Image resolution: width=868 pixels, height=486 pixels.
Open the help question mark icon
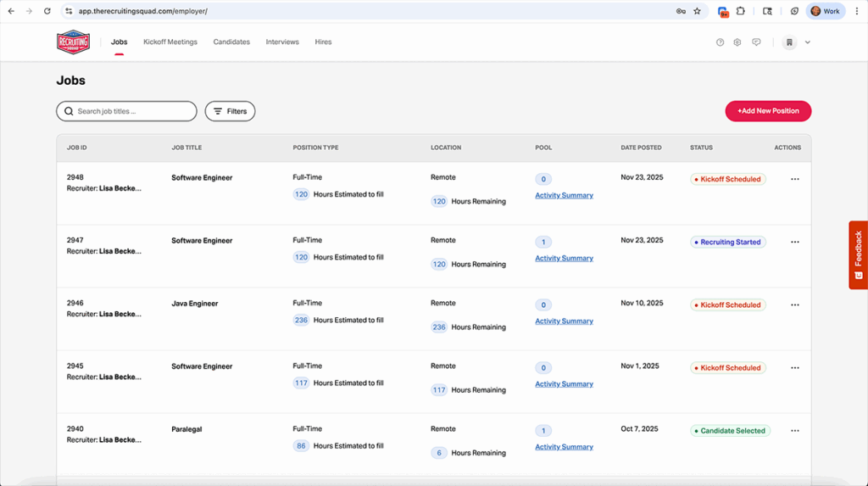point(720,42)
